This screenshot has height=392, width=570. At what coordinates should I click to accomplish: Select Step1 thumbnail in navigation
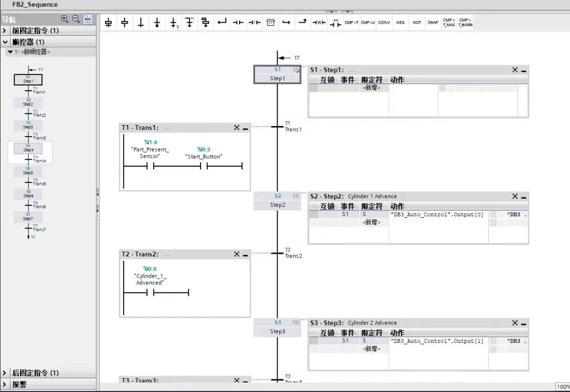(28, 80)
